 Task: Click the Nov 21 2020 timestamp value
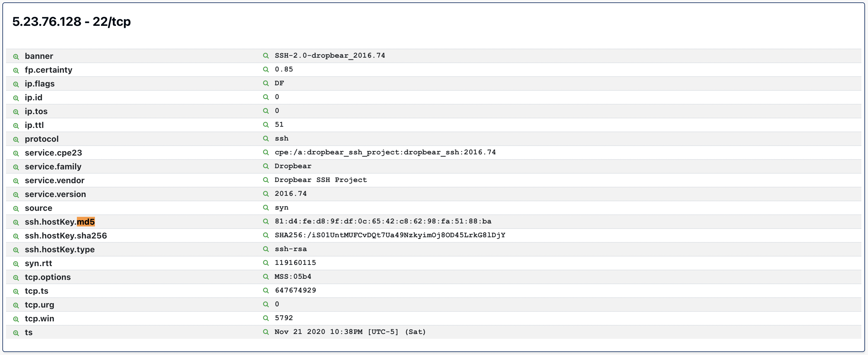point(350,332)
